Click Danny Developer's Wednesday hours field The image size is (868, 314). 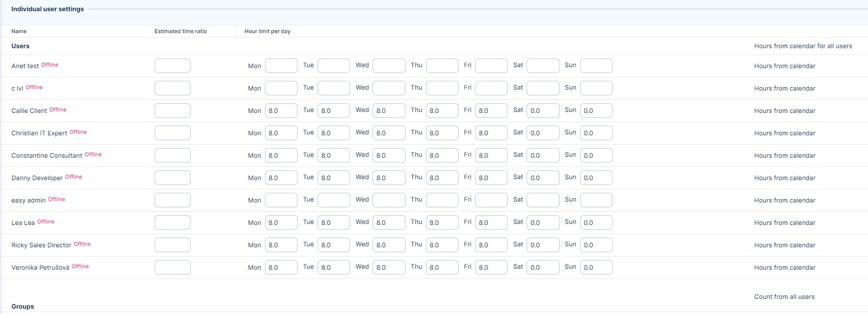pyautogui.click(x=389, y=178)
